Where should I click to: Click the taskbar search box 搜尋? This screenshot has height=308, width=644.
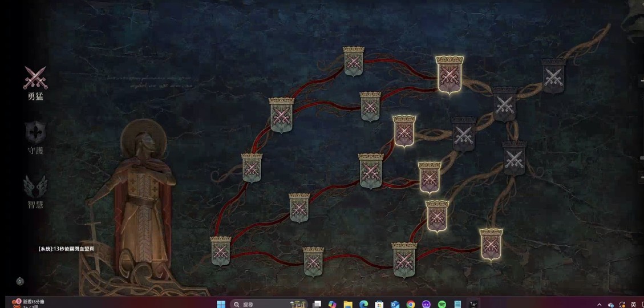click(269, 305)
